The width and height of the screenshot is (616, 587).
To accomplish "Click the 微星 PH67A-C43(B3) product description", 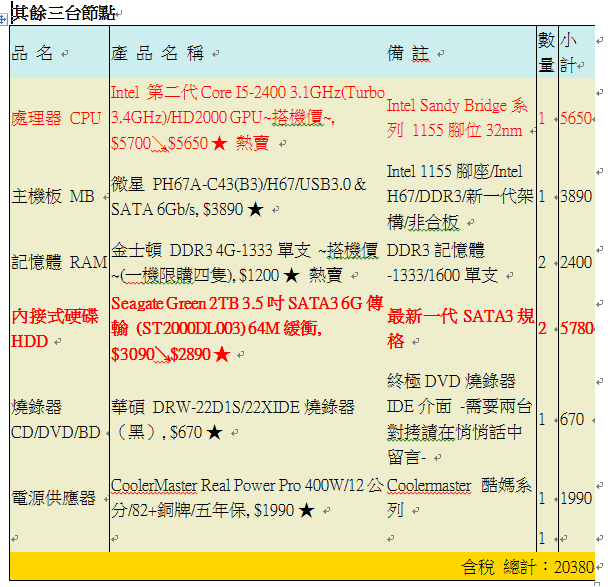I will coord(238,196).
